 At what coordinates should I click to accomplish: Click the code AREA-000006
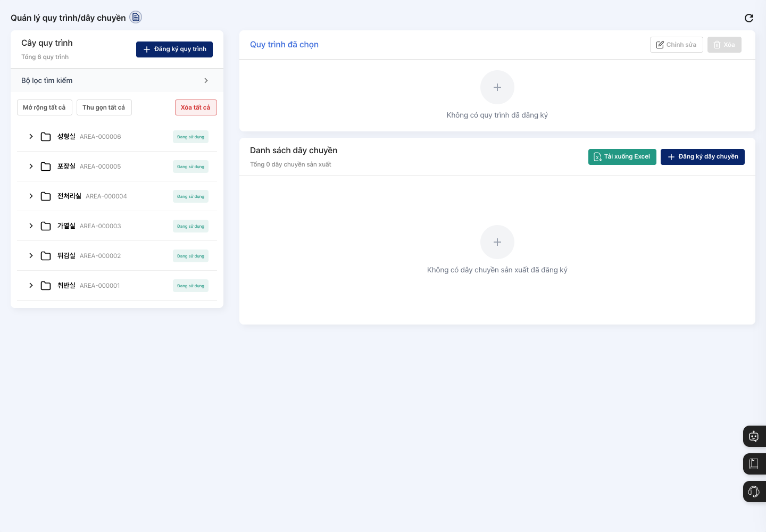[100, 137]
